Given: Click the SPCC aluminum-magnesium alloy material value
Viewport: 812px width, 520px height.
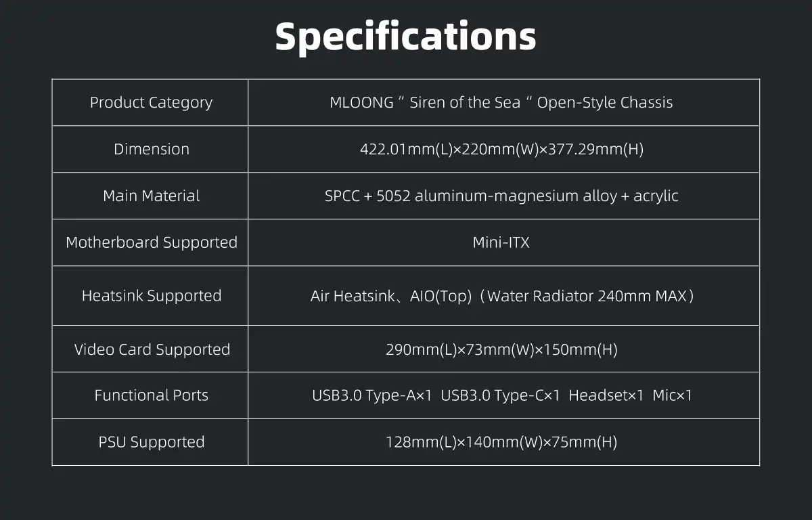Looking at the screenshot, I should coord(501,196).
